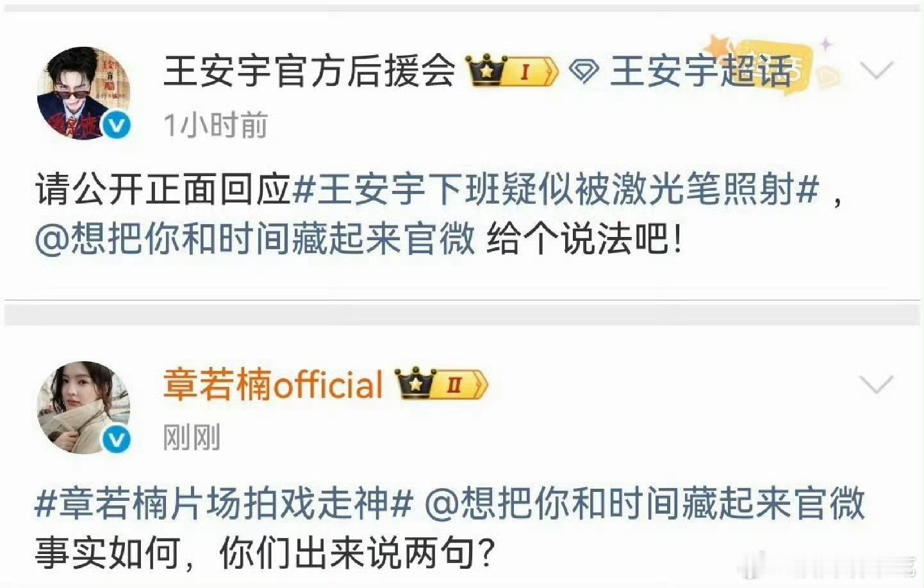This screenshot has height=588, width=924.
Task: Tap the verified badge on 章若楠official avatar
Action: click(x=116, y=439)
